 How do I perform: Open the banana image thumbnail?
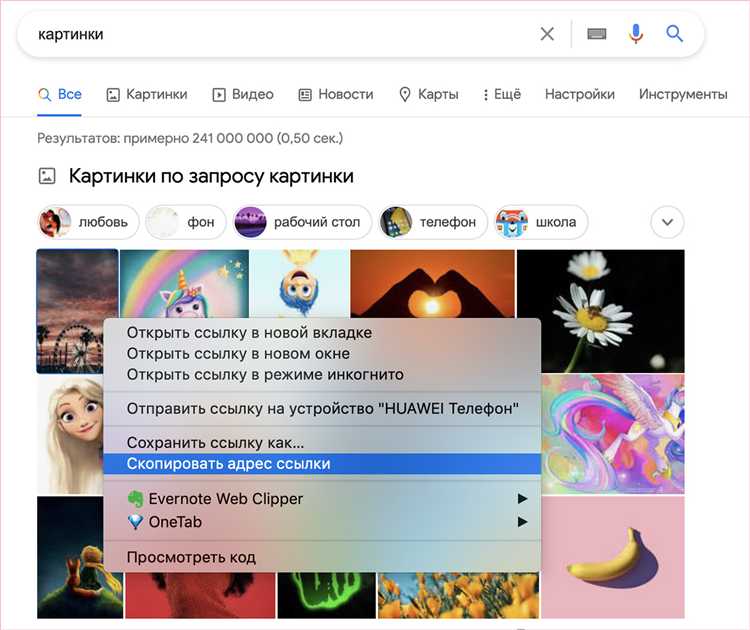[613, 556]
